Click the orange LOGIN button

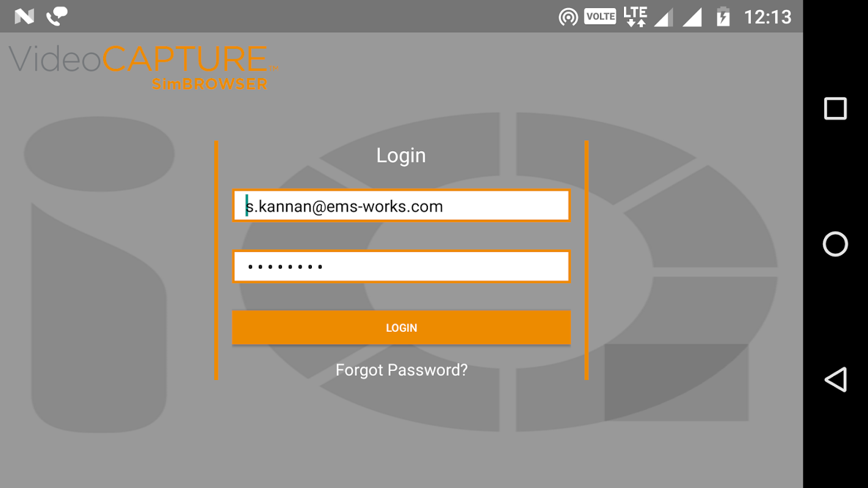401,328
